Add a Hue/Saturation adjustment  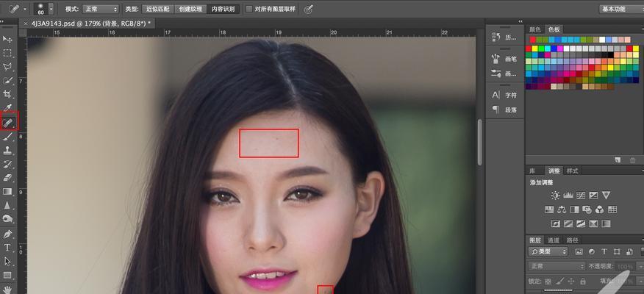[x=549, y=209]
